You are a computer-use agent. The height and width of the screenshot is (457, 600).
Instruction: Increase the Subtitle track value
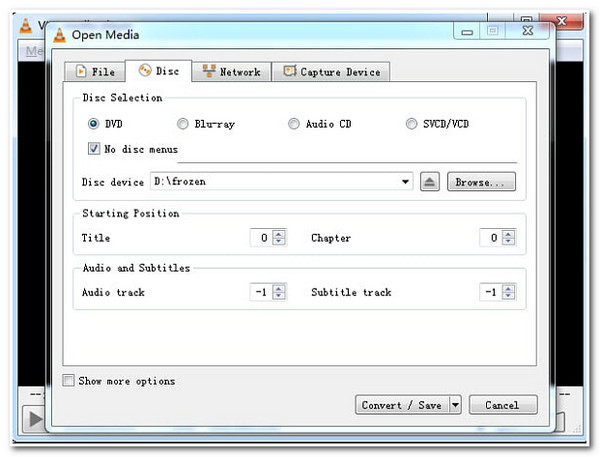coord(508,288)
